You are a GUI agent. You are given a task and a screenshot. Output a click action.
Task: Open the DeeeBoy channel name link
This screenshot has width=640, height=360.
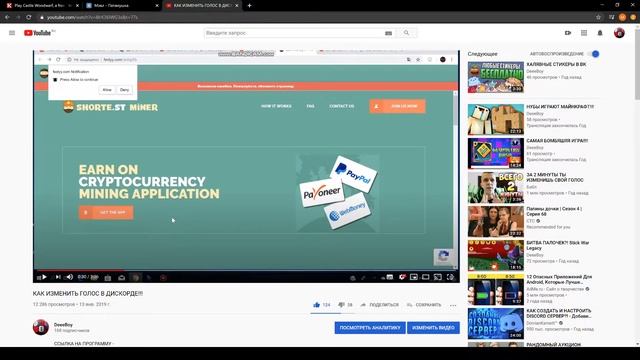pyautogui.click(x=63, y=324)
